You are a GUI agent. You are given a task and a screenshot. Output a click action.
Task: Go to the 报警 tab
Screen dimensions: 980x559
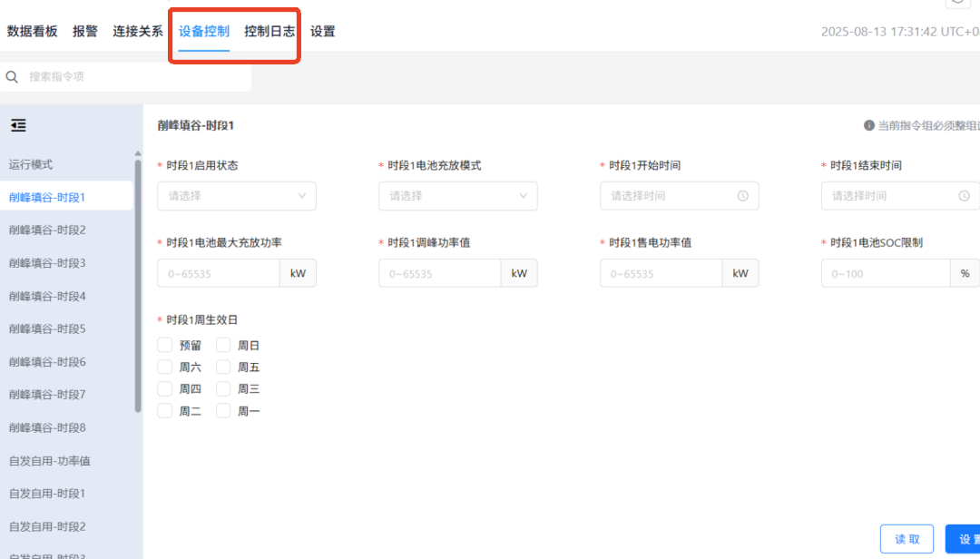85,31
